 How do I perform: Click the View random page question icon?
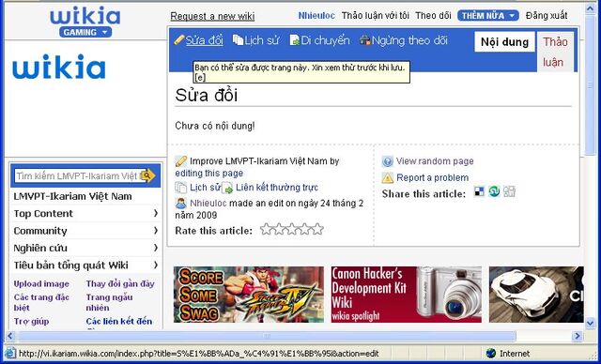tap(388, 161)
